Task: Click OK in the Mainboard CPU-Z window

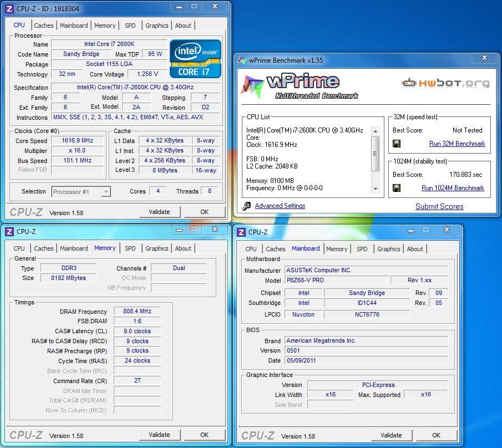Action: tap(436, 435)
